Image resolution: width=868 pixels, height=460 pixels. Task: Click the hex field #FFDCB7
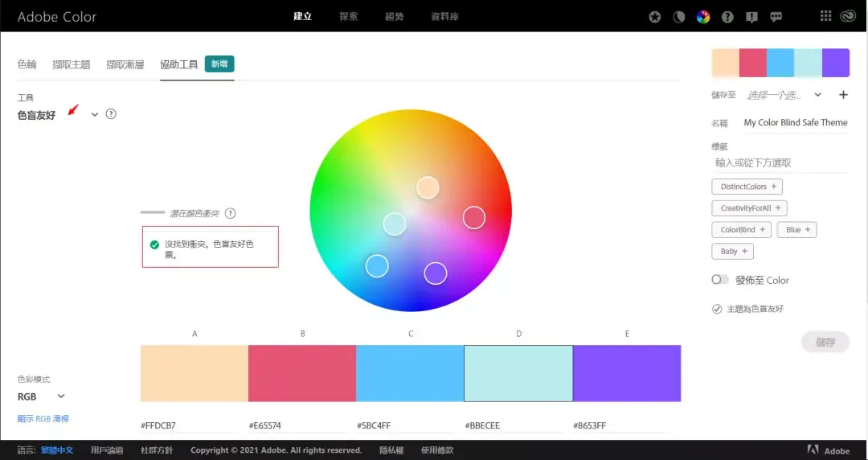(x=189, y=425)
